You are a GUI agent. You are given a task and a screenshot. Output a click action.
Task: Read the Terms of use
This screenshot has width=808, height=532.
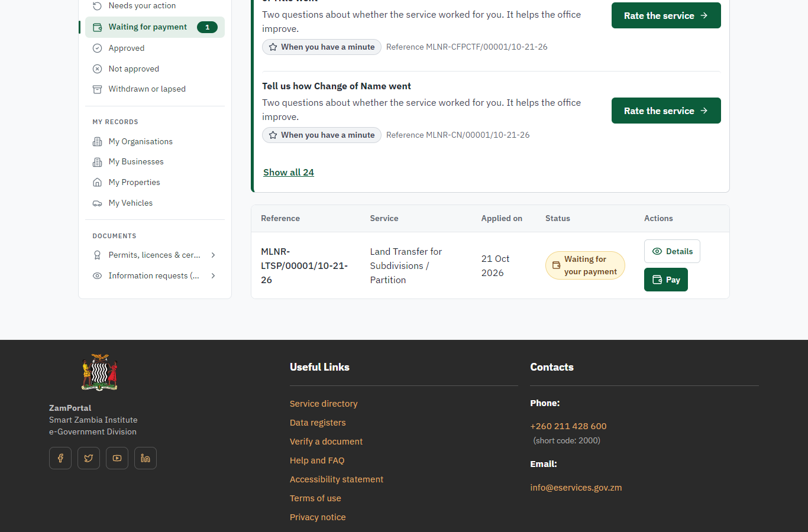pyautogui.click(x=315, y=498)
